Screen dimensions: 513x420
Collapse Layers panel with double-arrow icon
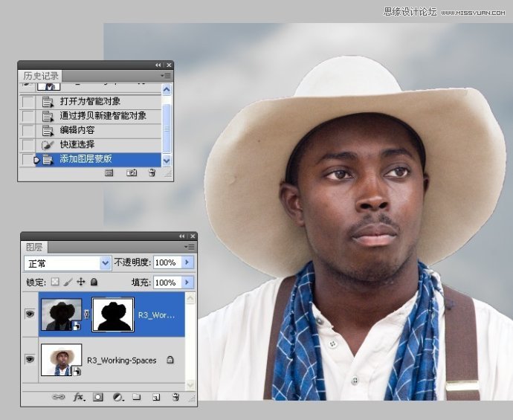click(x=182, y=236)
